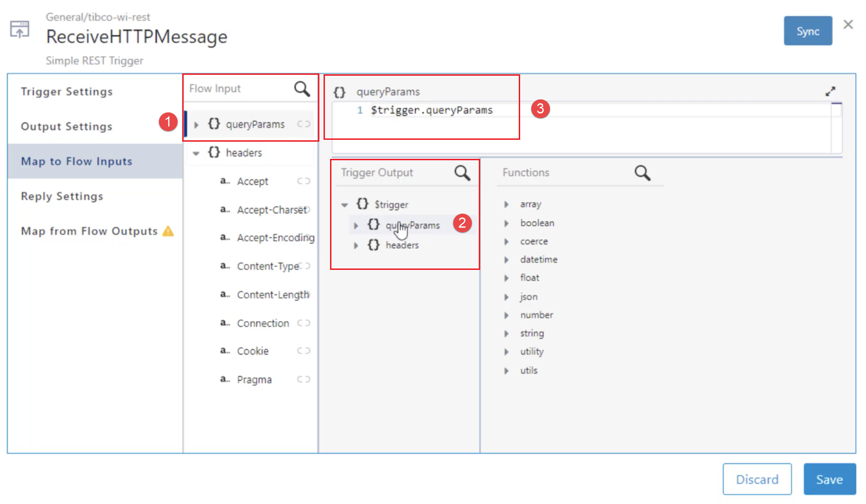
Task: Click the Trigger Output search magnifier icon
Action: click(462, 173)
